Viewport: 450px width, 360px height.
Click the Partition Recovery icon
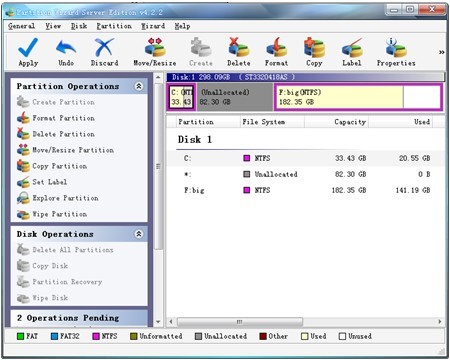point(23,282)
